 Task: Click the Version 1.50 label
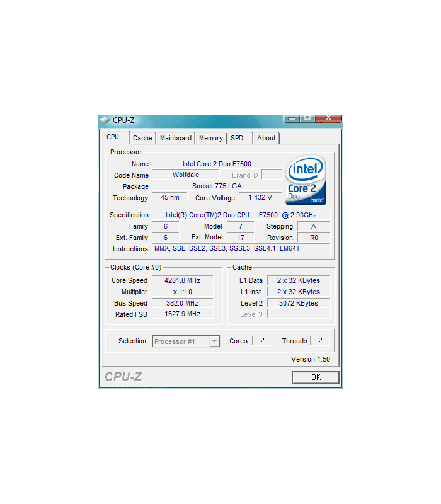[x=311, y=359]
